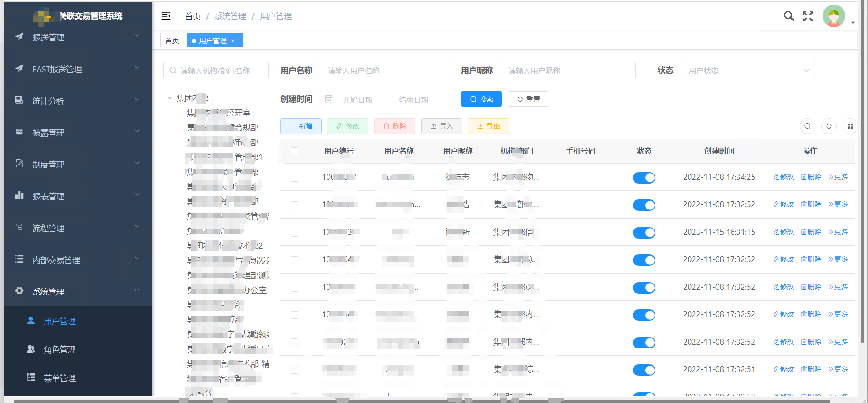Click the red 删除 toolbar button
The height and width of the screenshot is (403, 868).
pyautogui.click(x=395, y=126)
